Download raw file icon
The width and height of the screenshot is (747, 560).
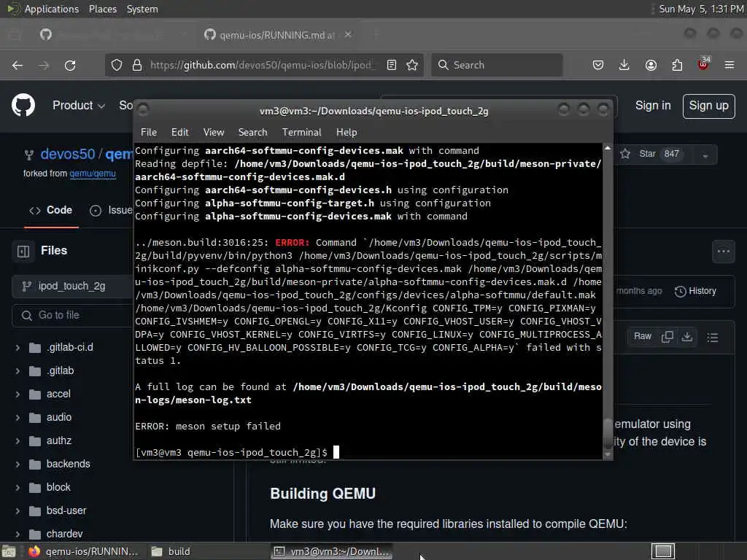point(687,337)
